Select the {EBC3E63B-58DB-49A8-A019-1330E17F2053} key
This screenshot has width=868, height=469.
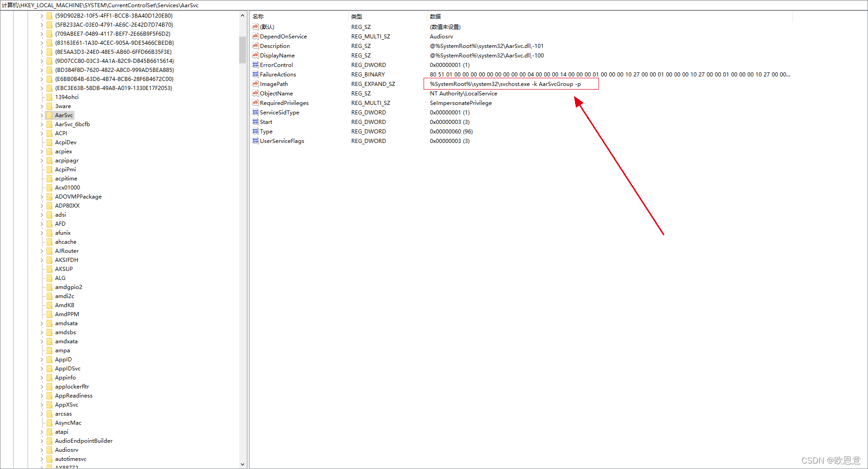[113, 88]
